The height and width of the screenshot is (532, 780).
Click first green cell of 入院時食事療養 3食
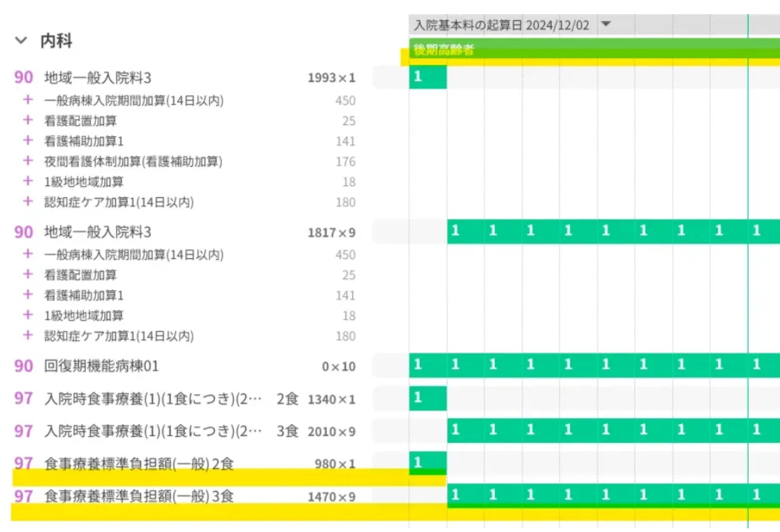pyautogui.click(x=466, y=431)
